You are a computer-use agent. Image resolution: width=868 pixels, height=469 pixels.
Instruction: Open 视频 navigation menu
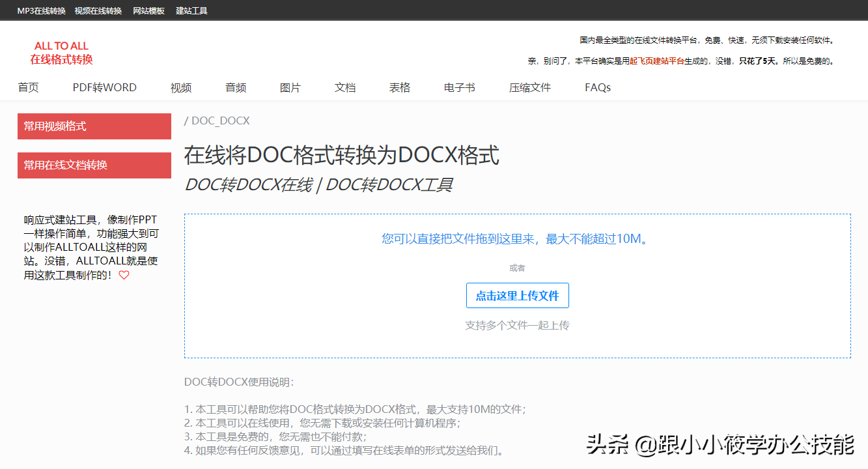pyautogui.click(x=181, y=87)
